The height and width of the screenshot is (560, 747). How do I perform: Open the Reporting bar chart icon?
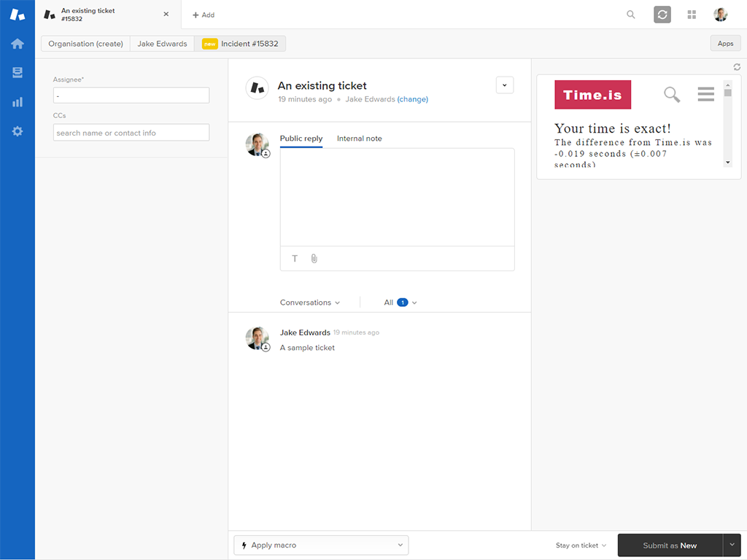(18, 102)
